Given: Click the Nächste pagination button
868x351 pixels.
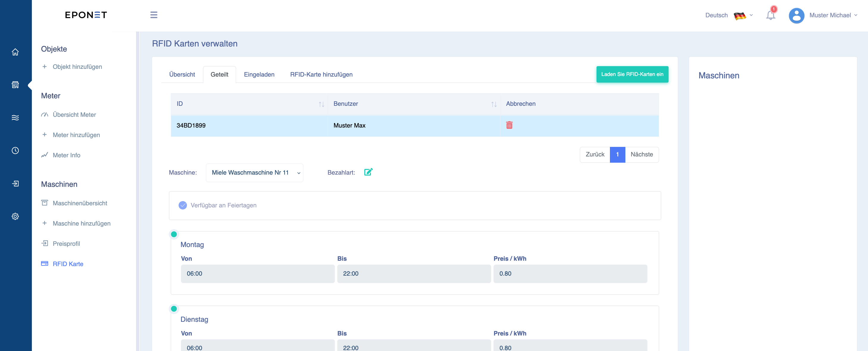Looking at the screenshot, I should click(x=641, y=154).
